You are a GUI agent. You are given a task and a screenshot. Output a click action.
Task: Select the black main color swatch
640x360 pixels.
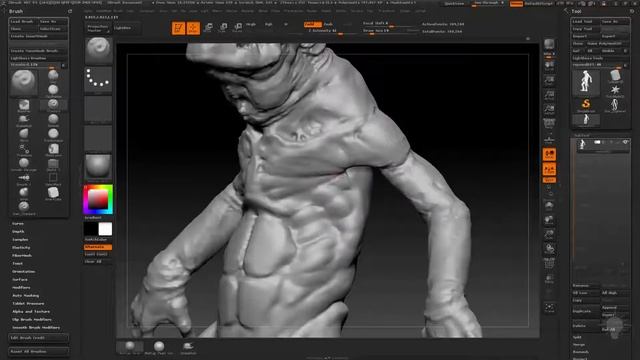coord(91,229)
